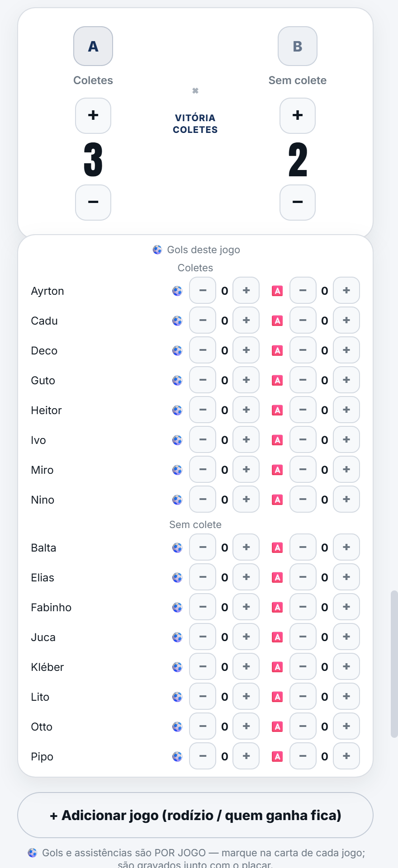
Task: Increase Sem colete team score
Action: click(x=298, y=116)
